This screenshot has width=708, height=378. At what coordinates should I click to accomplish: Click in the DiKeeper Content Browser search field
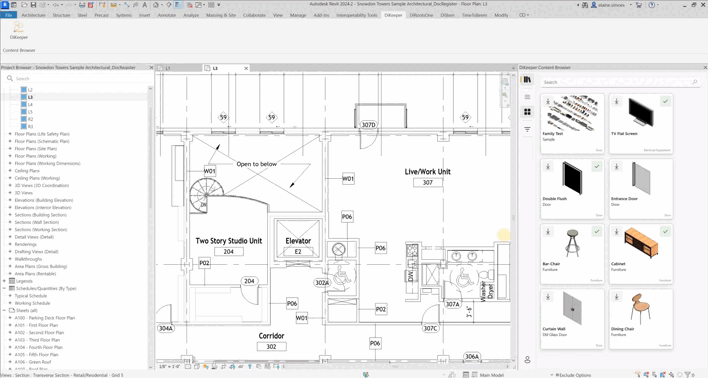pos(621,82)
